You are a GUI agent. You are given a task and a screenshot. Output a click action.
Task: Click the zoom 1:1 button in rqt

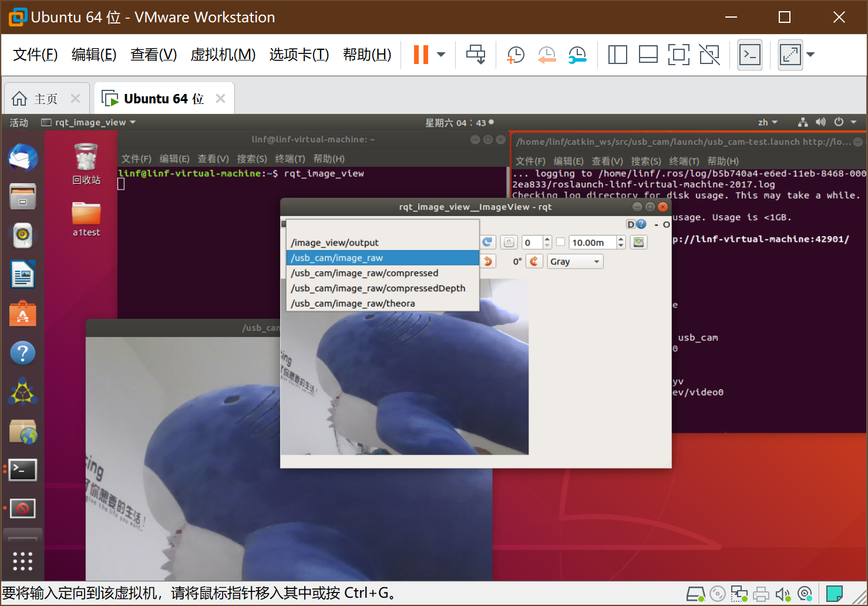pos(509,243)
